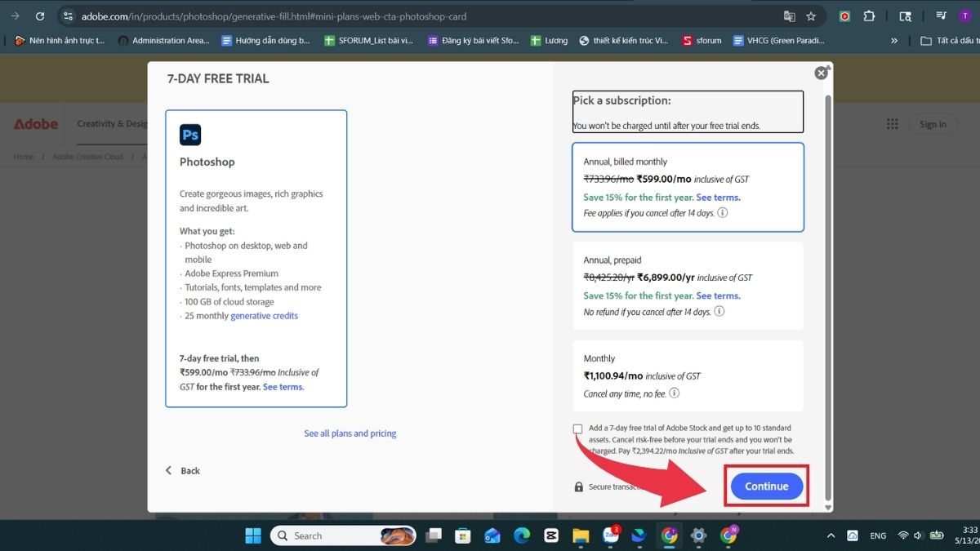Show hidden system tray icons

pyautogui.click(x=831, y=535)
